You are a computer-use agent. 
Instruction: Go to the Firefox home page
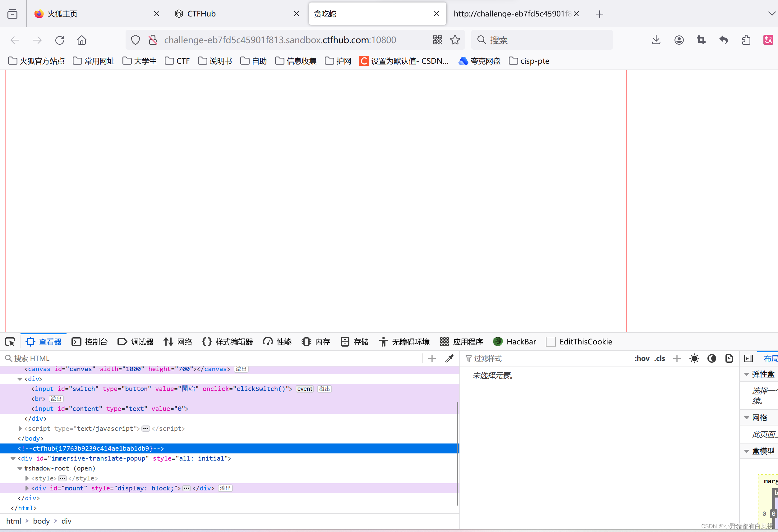[x=82, y=40]
